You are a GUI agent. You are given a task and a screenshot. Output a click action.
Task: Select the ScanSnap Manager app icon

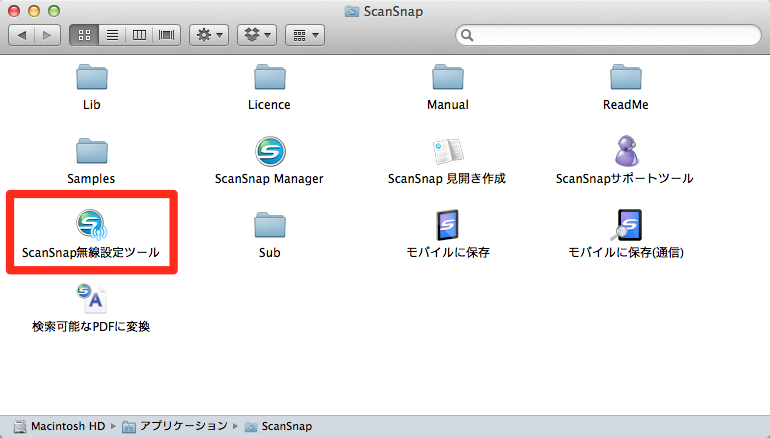coord(270,151)
